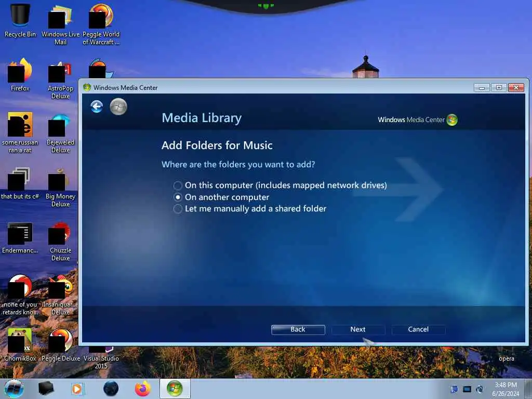Go back using the blue arrow icon
532x399 pixels.
coord(97,107)
